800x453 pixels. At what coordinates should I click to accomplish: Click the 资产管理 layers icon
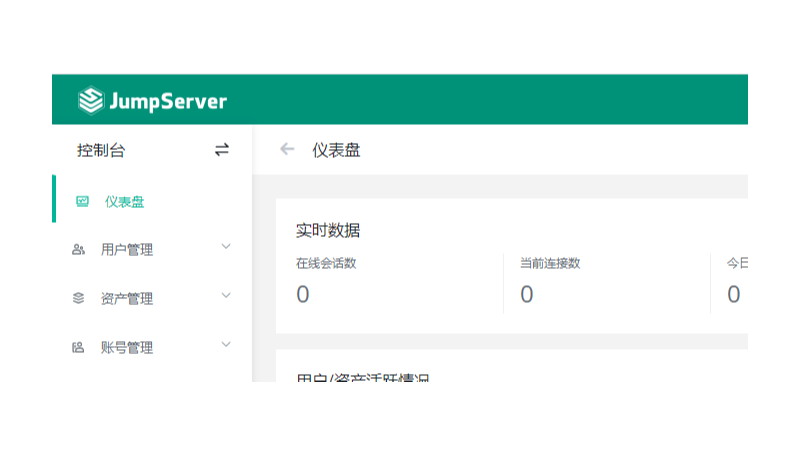click(x=78, y=298)
